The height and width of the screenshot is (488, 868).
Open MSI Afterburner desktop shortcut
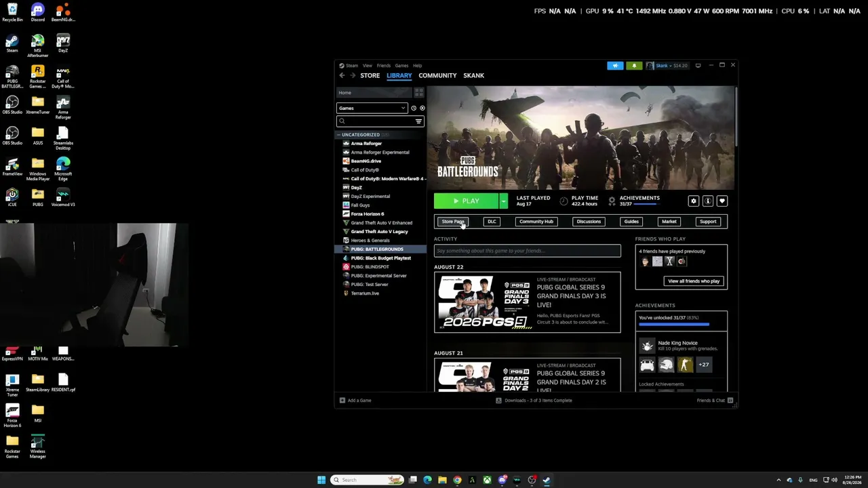(x=37, y=46)
